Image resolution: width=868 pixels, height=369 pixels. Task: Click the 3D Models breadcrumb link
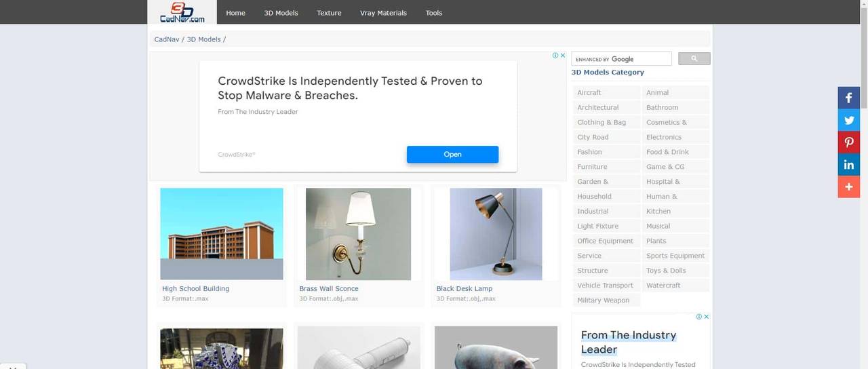point(203,39)
